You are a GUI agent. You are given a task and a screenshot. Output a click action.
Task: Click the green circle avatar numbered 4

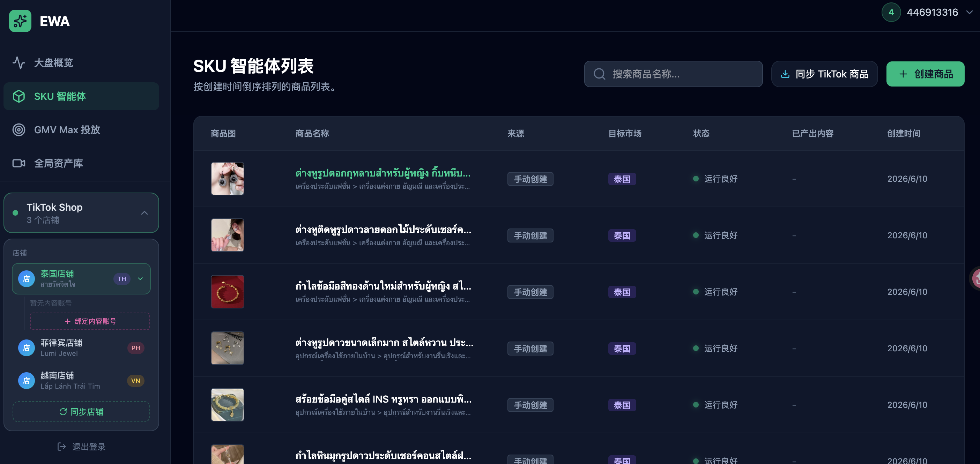(891, 13)
